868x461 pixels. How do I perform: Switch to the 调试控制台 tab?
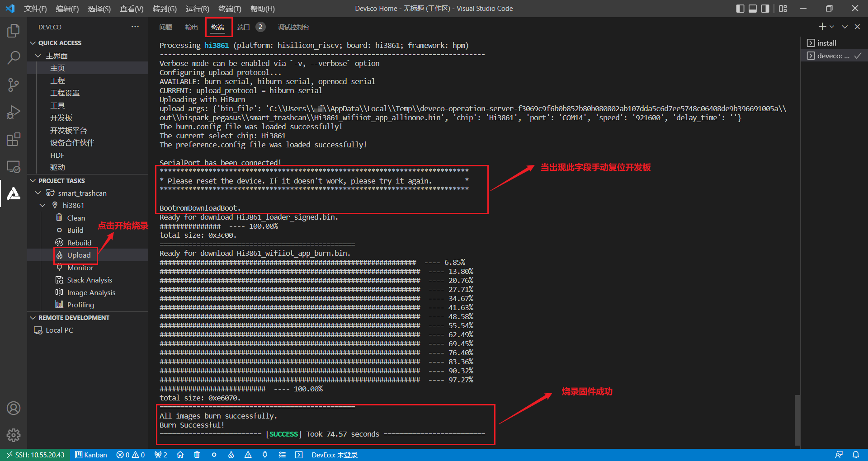click(x=293, y=27)
